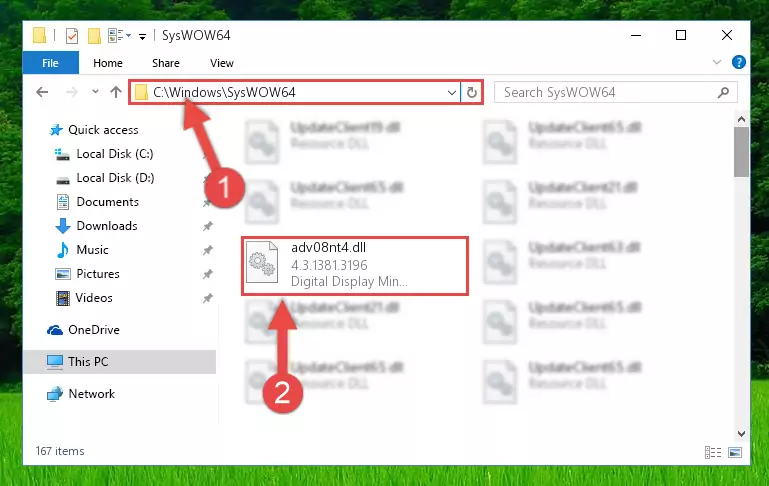This screenshot has width=769, height=486.
Task: Open the Recent locations dropdown
Action: tap(95, 92)
